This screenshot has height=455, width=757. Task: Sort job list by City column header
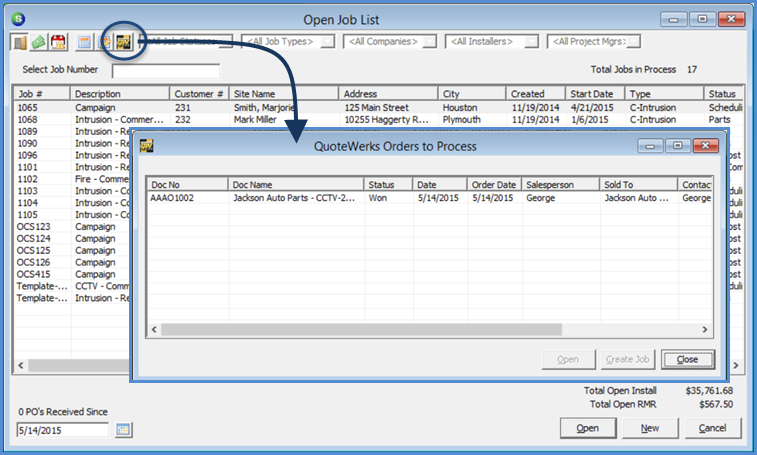click(x=472, y=94)
